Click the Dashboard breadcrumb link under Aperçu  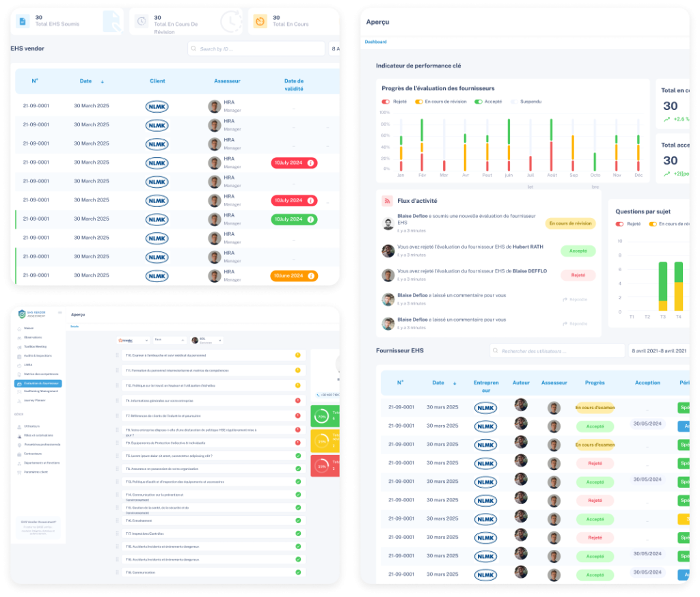[375, 42]
